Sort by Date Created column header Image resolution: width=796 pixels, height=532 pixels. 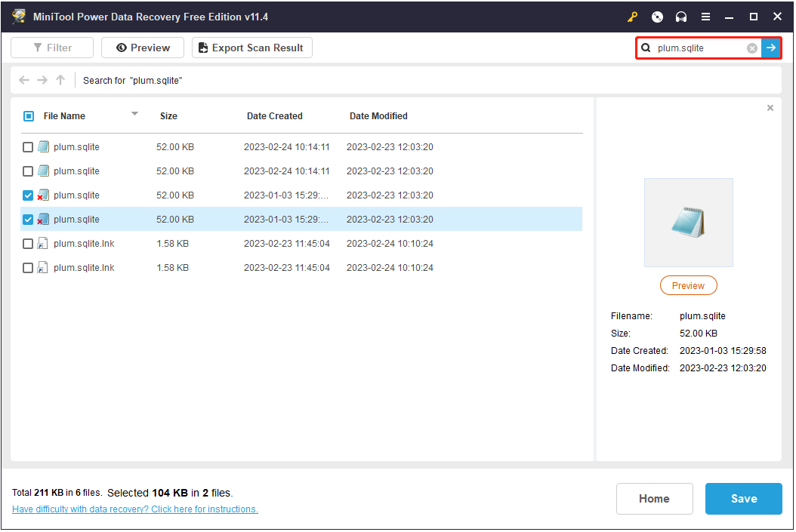coord(275,116)
